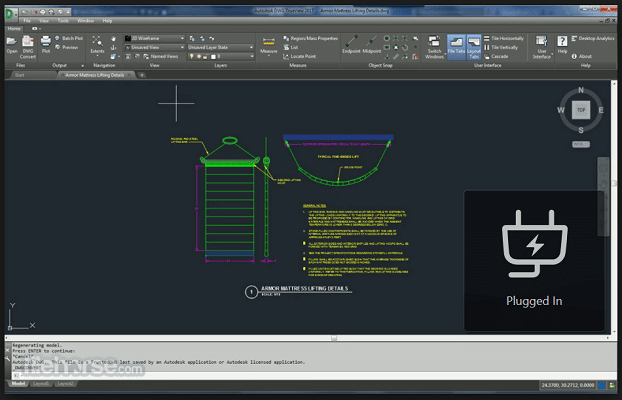Click the new tab plus button
The width and height of the screenshot is (622, 400).
point(142,75)
